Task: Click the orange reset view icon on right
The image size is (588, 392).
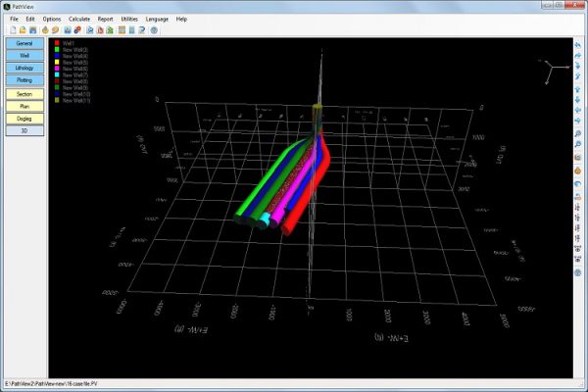Action: click(578, 171)
